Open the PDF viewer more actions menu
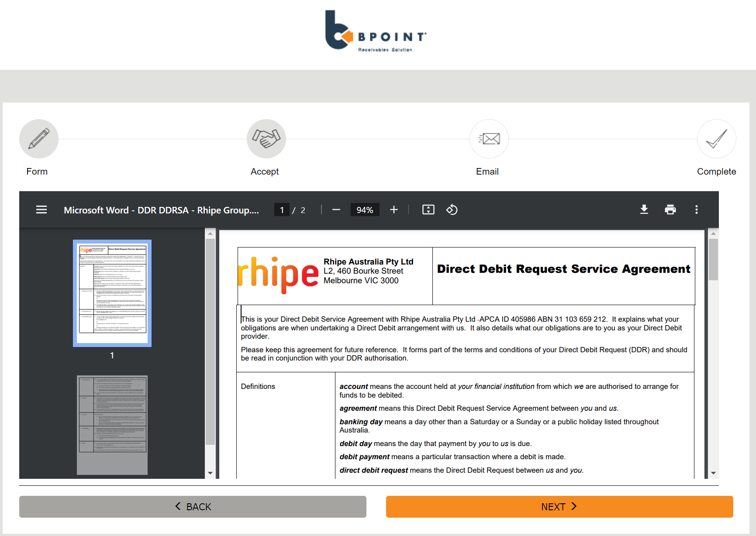The image size is (756, 536). [x=696, y=210]
